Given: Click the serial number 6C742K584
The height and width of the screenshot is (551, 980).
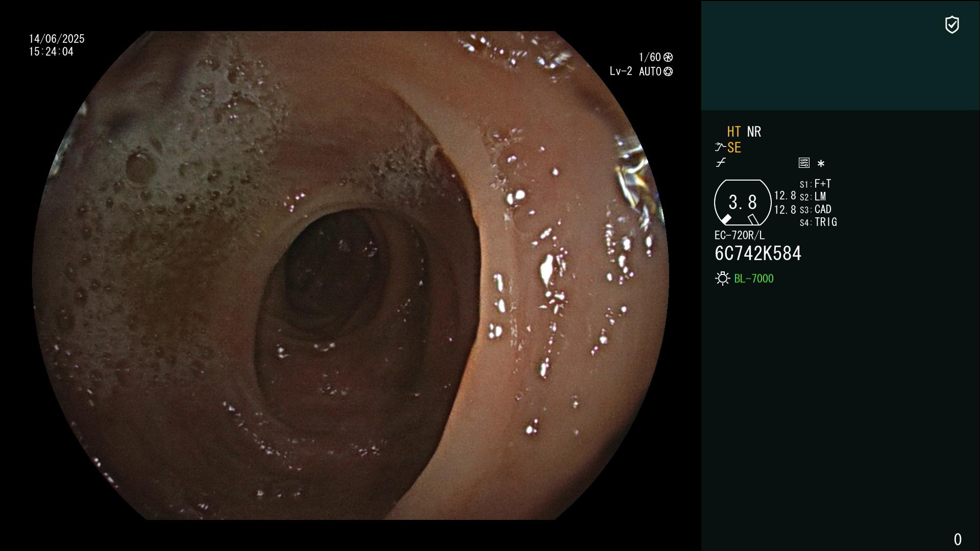Looking at the screenshot, I should 758,254.
